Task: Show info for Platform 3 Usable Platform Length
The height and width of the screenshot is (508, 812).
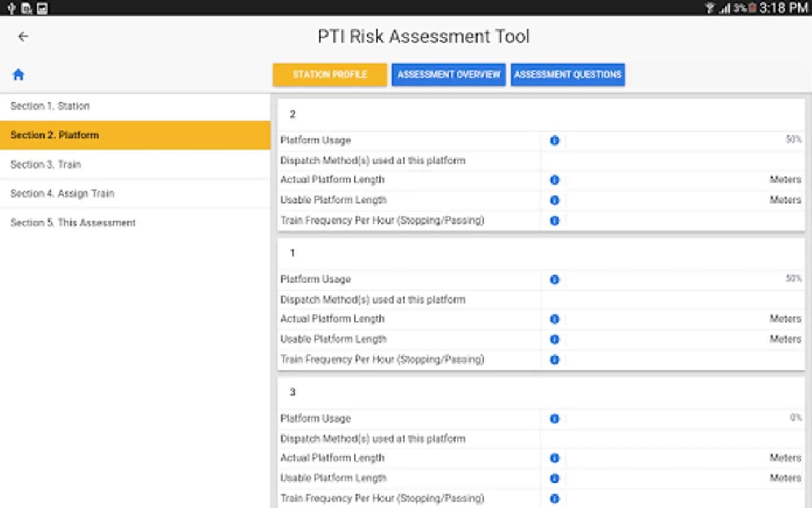Action: coord(554,479)
